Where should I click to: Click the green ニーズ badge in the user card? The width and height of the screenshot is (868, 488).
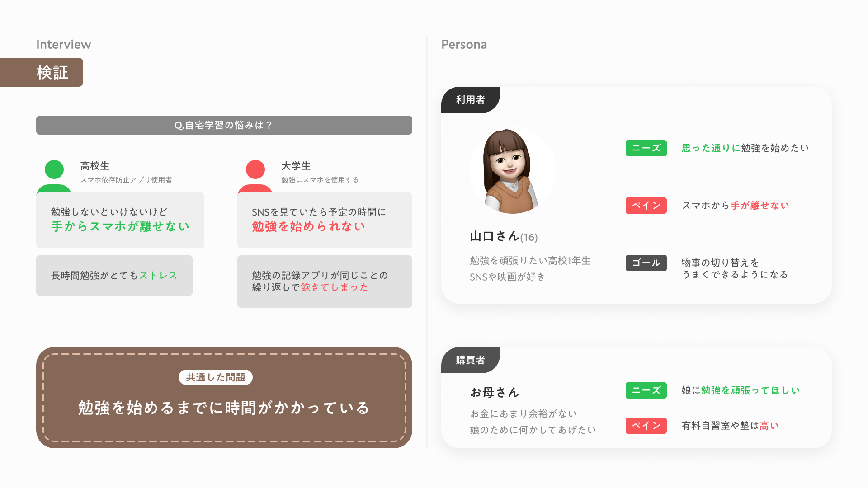click(646, 148)
